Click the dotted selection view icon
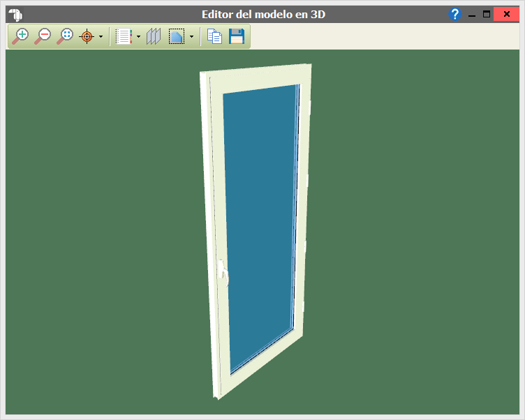 point(177,36)
